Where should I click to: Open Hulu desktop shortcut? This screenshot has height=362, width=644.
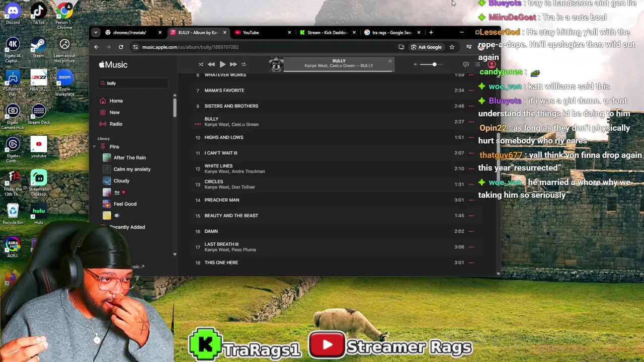point(39,215)
